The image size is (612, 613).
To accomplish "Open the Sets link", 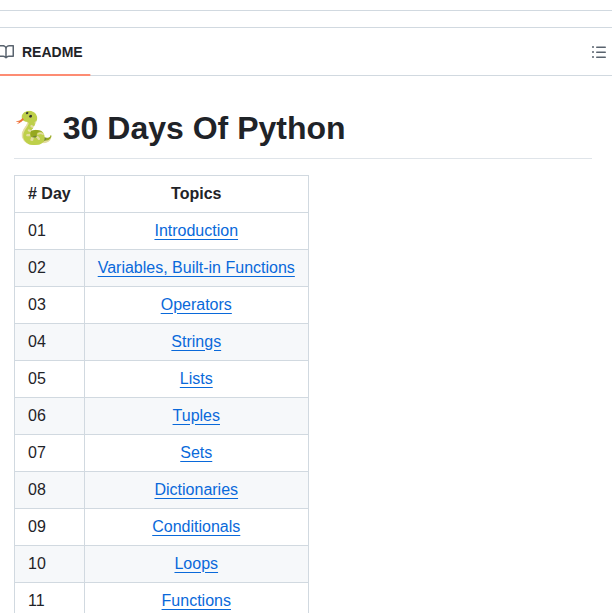I will point(196,453).
